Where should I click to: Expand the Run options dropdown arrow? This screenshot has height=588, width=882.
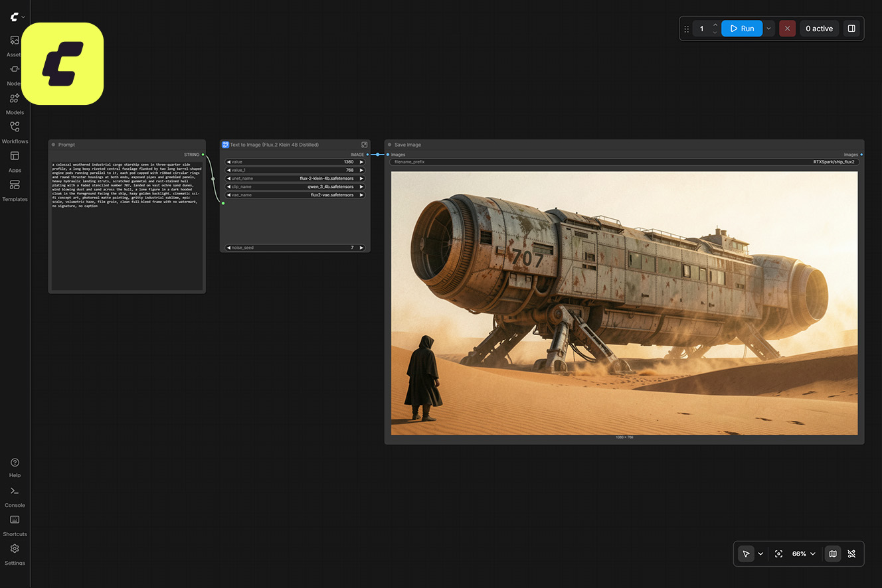pyautogui.click(x=768, y=29)
